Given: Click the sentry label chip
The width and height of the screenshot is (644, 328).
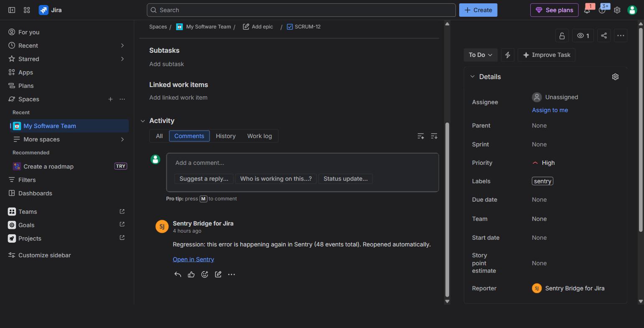Looking at the screenshot, I should 542,181.
